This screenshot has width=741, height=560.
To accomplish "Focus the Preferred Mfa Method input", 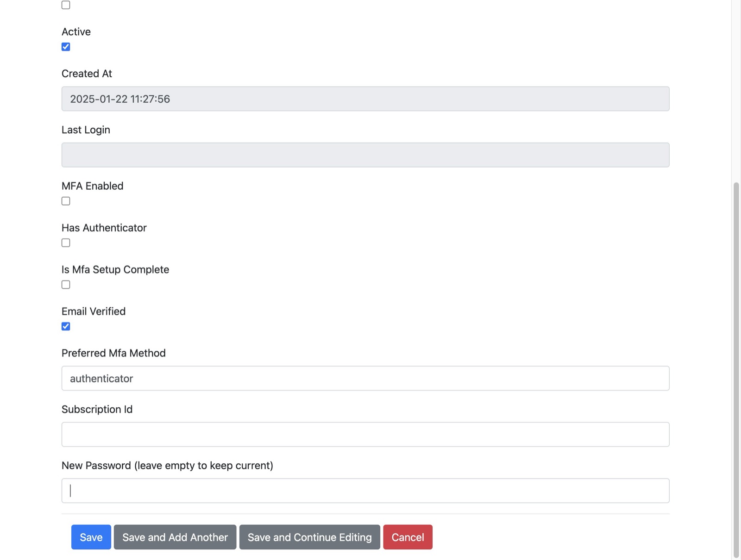I will [365, 378].
